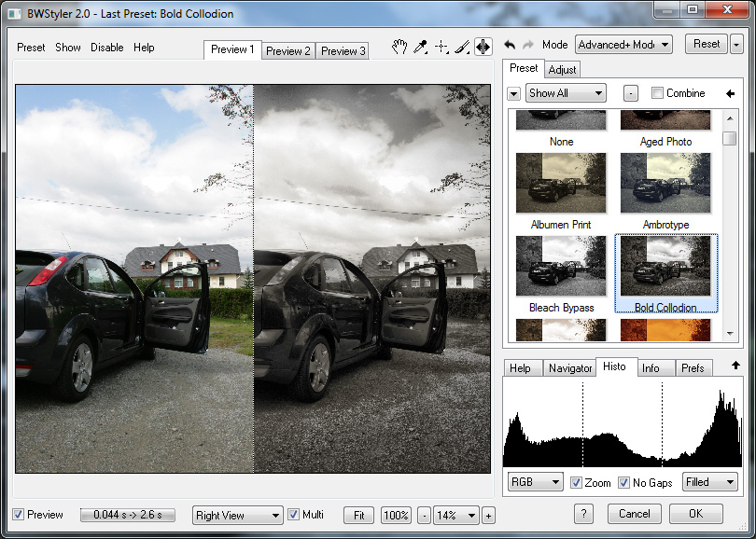756x539 pixels.
Task: Click the OK button
Action: coord(695,514)
